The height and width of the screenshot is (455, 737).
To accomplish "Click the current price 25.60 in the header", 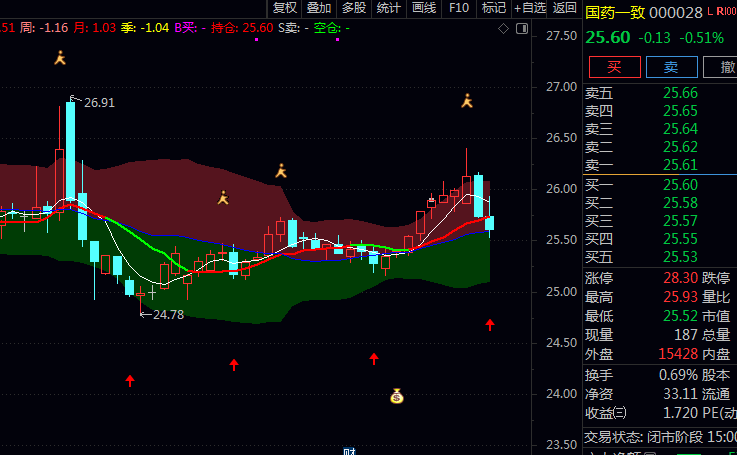I will [608, 37].
